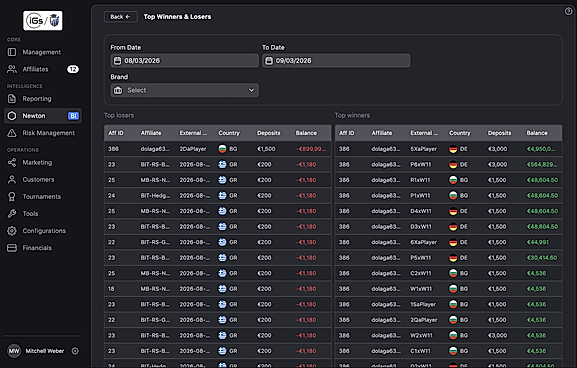The image size is (577, 368).
Task: Click €30,414.60 balance in Top winners
Action: point(542,258)
